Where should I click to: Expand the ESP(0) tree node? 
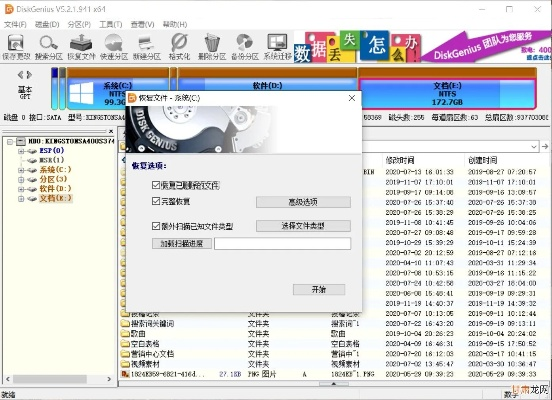[21, 151]
